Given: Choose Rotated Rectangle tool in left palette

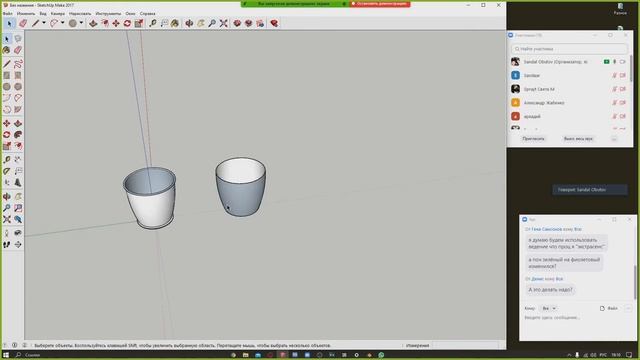Looking at the screenshot, I should tap(18, 76).
